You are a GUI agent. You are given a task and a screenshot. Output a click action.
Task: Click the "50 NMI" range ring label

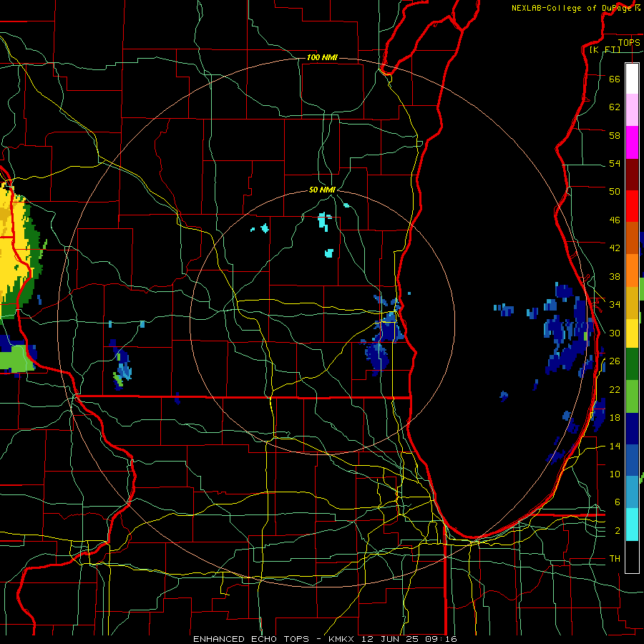click(322, 190)
